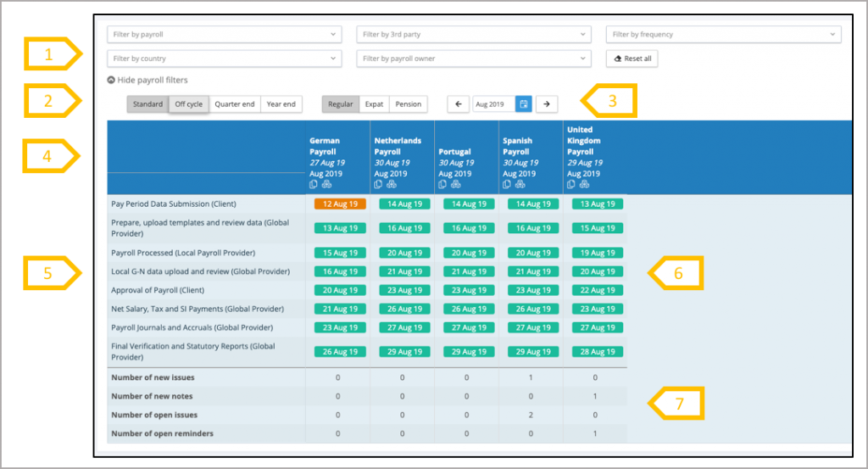Collapse filters via Hide payroll filters
Viewport: 868px width, 469px height.
147,81
